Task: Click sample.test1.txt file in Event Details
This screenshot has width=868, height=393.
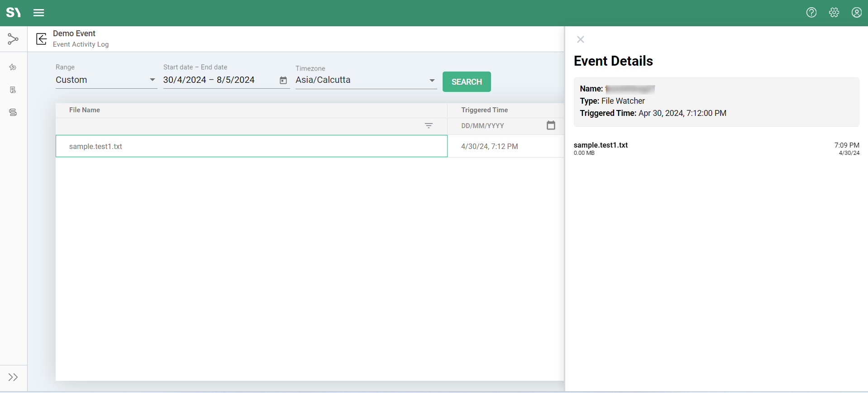Action: [601, 145]
